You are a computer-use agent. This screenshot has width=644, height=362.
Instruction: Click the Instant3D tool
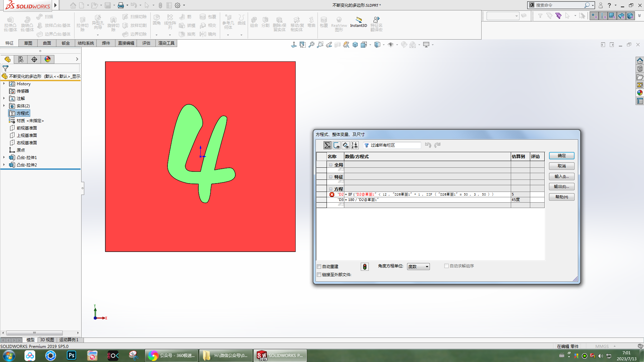358,22
